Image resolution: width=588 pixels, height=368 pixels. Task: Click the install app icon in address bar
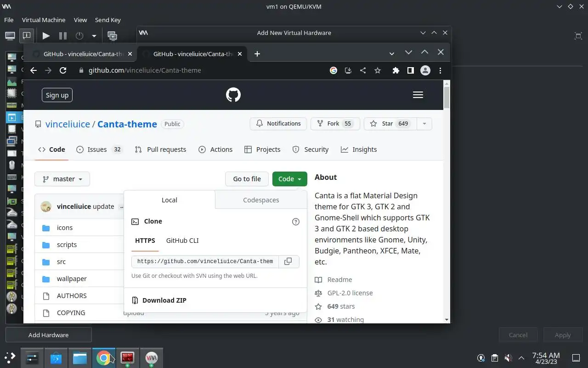point(348,70)
